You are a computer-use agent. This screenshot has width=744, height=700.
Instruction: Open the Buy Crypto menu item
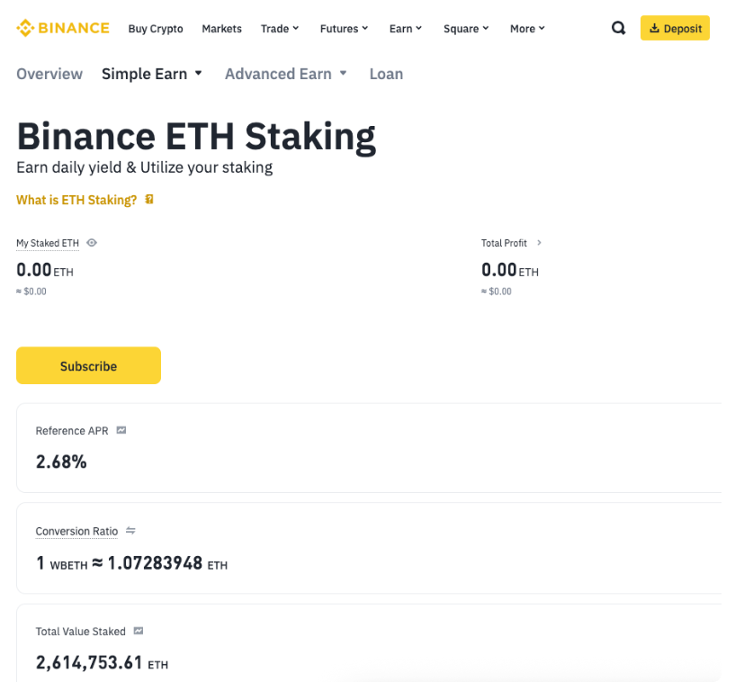point(156,29)
